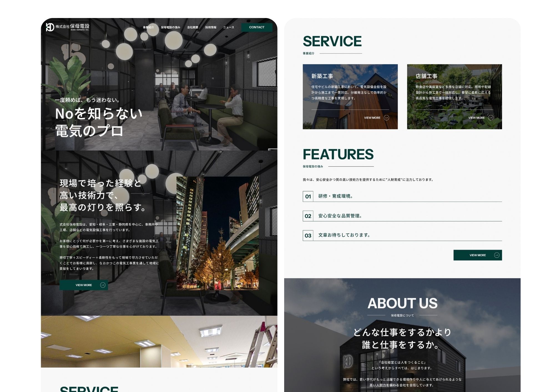Click the 保母電設について subtitle

[x=402, y=315]
